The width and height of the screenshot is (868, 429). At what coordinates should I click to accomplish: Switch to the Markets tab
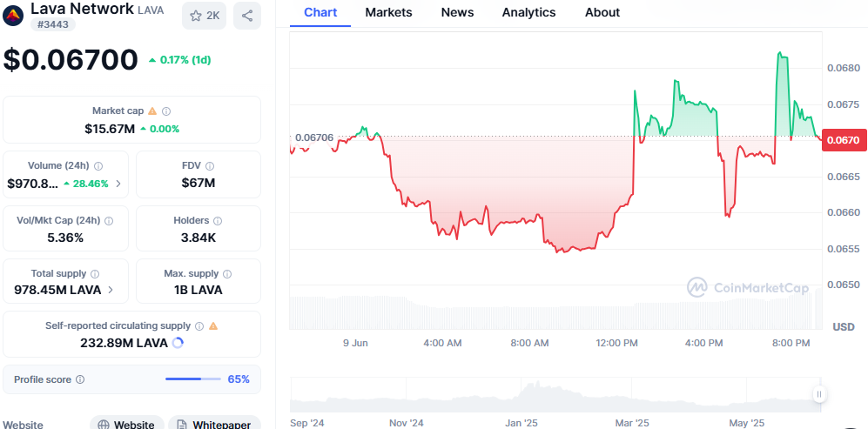click(388, 12)
